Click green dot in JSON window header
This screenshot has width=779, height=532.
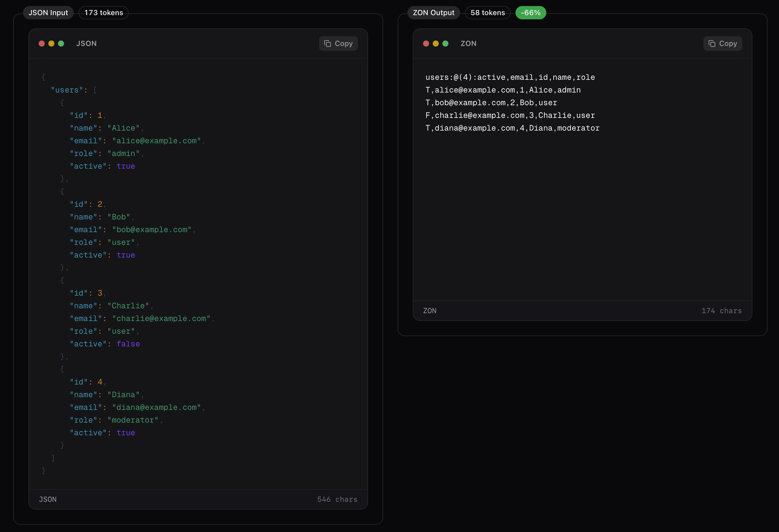coord(61,44)
